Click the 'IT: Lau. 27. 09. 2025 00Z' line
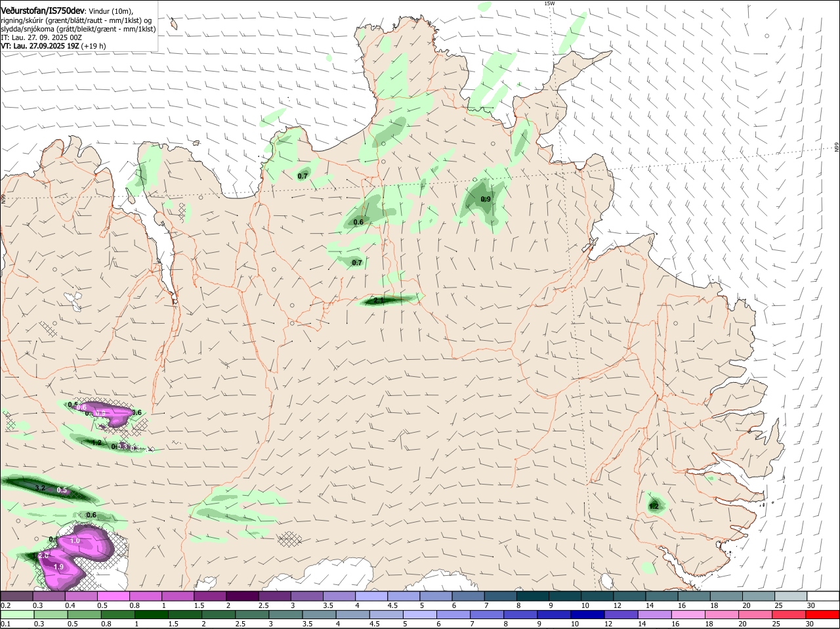The height and width of the screenshot is (629, 840). point(41,37)
